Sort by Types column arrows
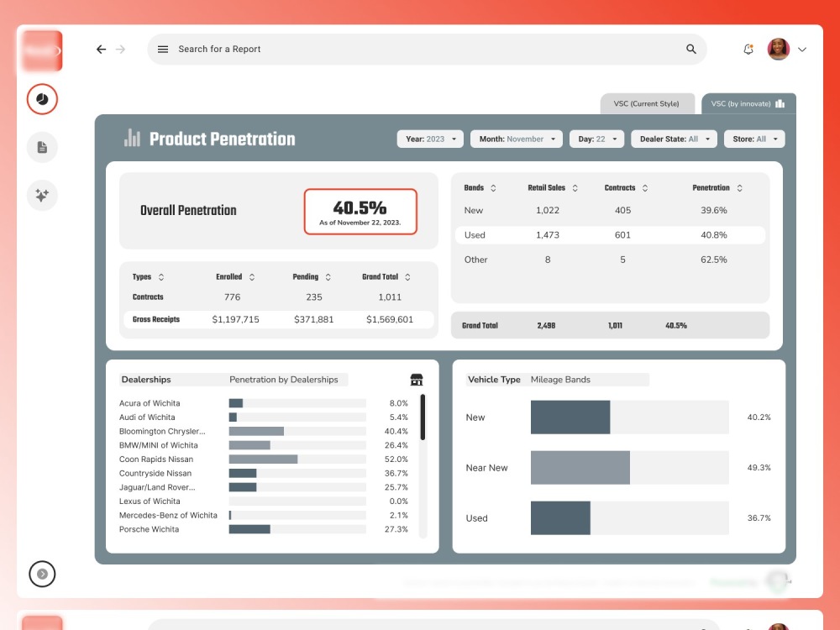The width and height of the screenshot is (840, 630). click(161, 277)
